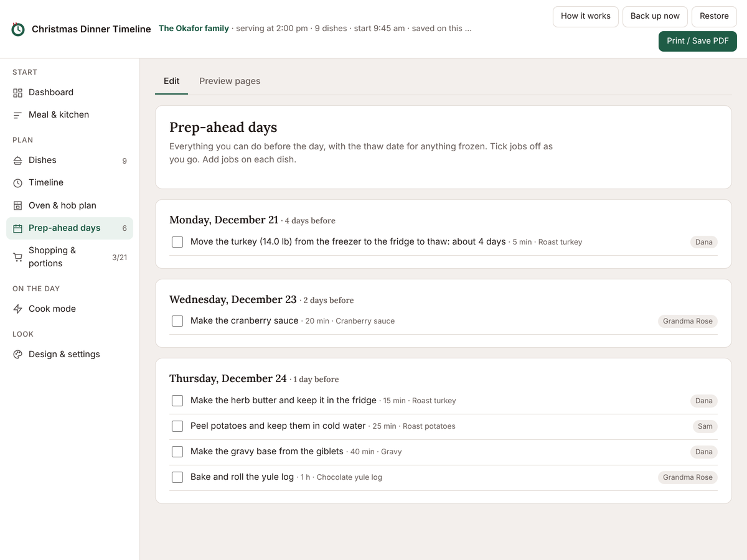Click Grandma Rose tag on cranberry sauce job
Screen dimensions: 747x560
tap(688, 321)
